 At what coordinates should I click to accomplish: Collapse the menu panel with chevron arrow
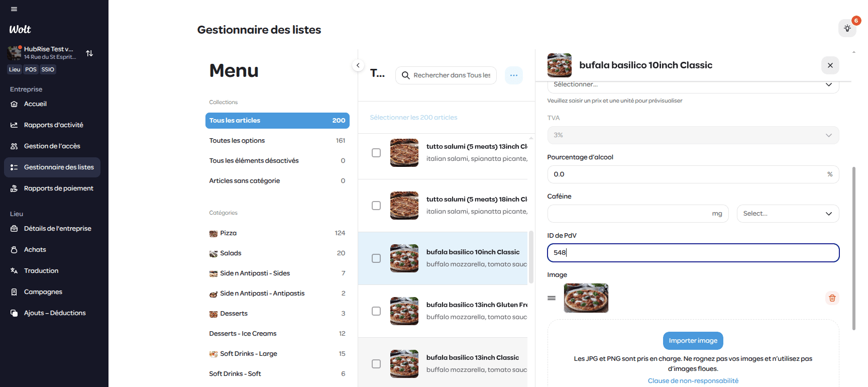click(358, 65)
